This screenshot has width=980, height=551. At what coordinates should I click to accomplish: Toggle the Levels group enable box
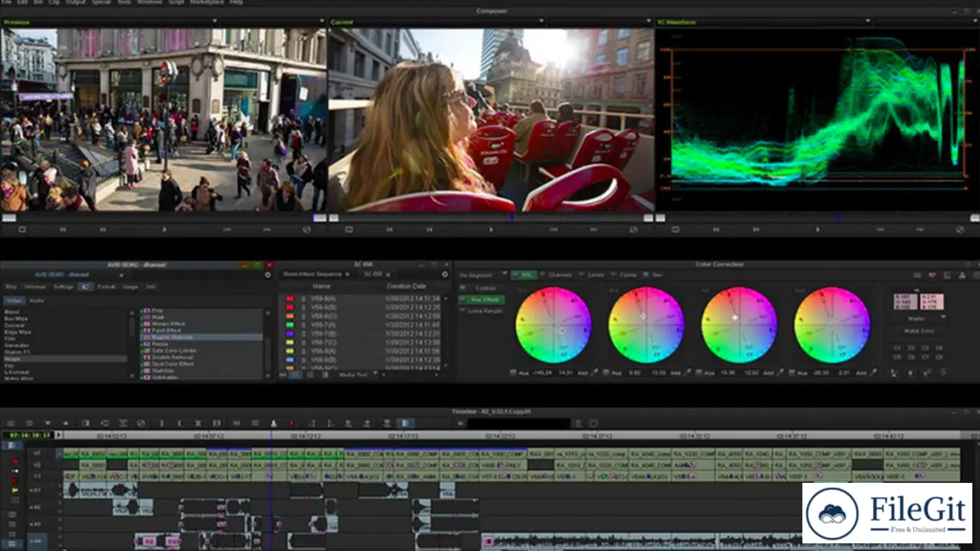click(581, 275)
